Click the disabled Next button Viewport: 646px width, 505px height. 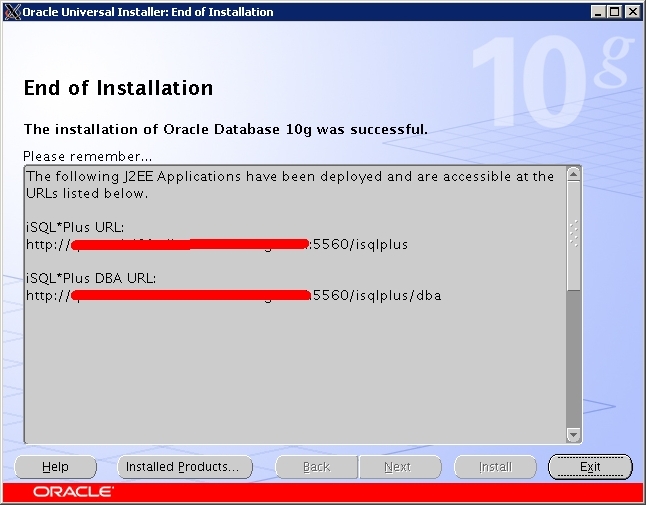[x=400, y=467]
